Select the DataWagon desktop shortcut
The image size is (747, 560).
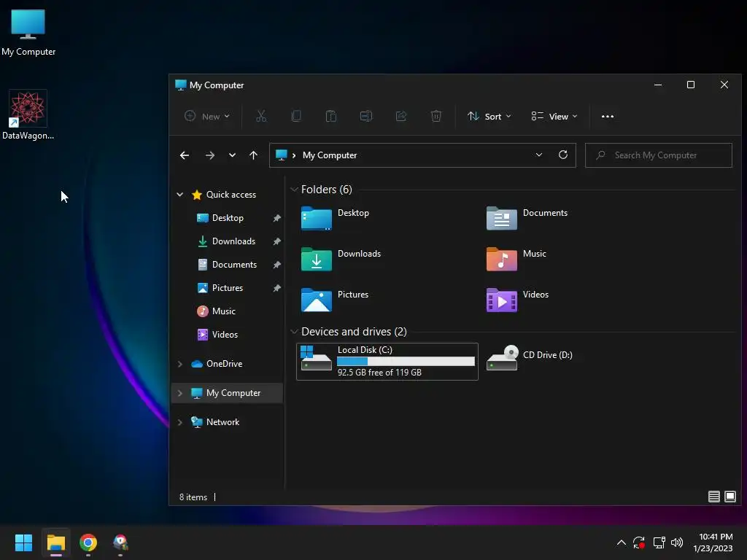(28, 115)
